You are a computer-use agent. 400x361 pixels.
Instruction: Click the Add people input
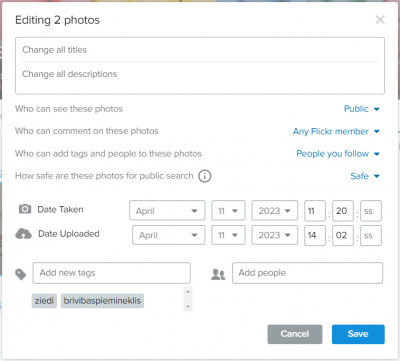coord(307,273)
